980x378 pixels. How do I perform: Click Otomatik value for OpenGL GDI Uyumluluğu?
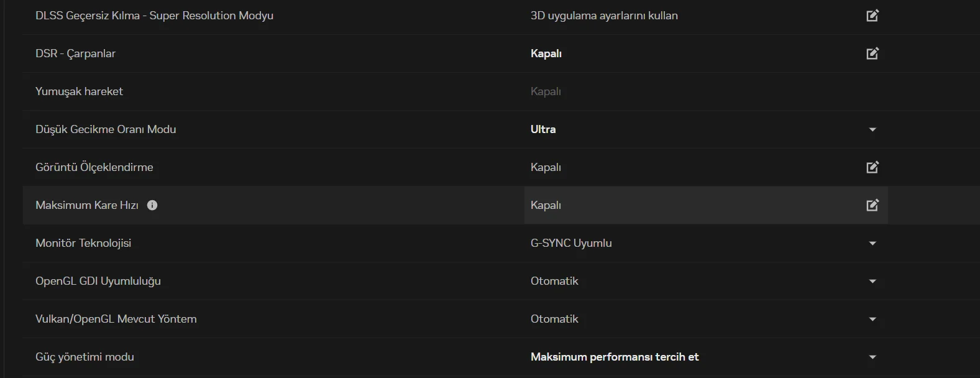point(554,281)
